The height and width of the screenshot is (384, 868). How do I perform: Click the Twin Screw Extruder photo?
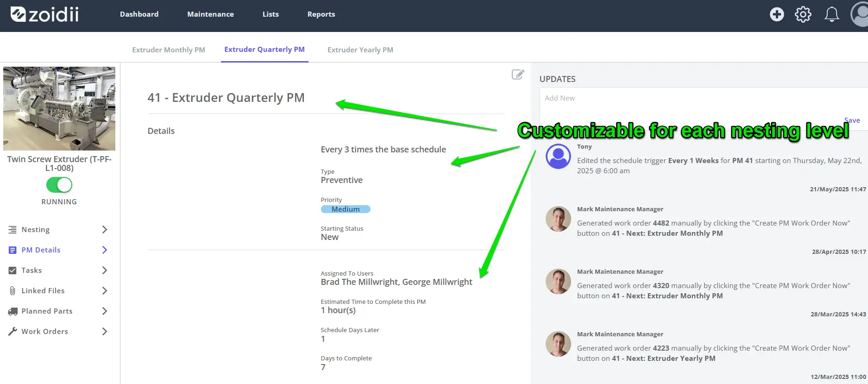[x=59, y=108]
